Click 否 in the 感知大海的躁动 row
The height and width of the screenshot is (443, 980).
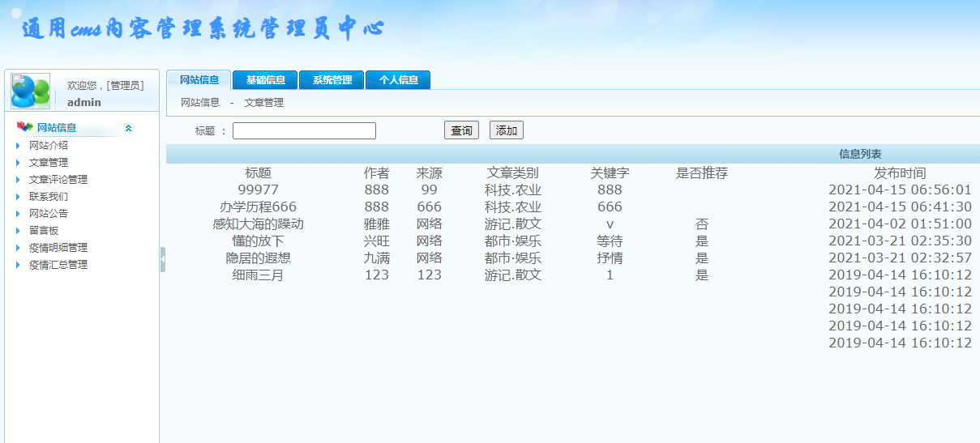pyautogui.click(x=702, y=224)
